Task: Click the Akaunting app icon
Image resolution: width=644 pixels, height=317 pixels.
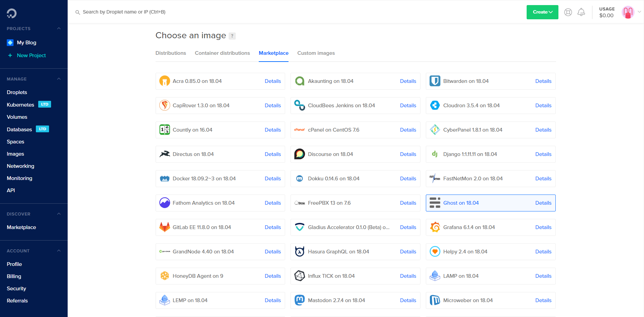Action: pyautogui.click(x=300, y=81)
